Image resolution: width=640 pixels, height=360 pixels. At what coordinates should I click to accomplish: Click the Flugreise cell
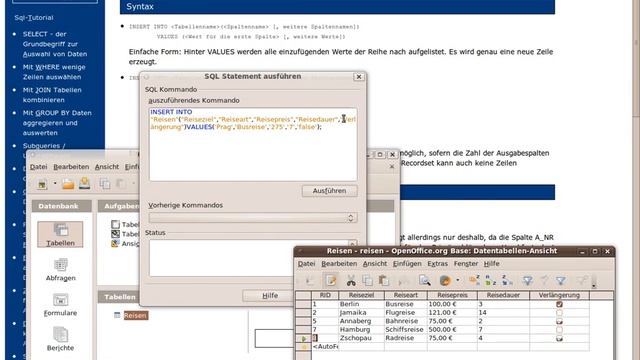[406, 313]
